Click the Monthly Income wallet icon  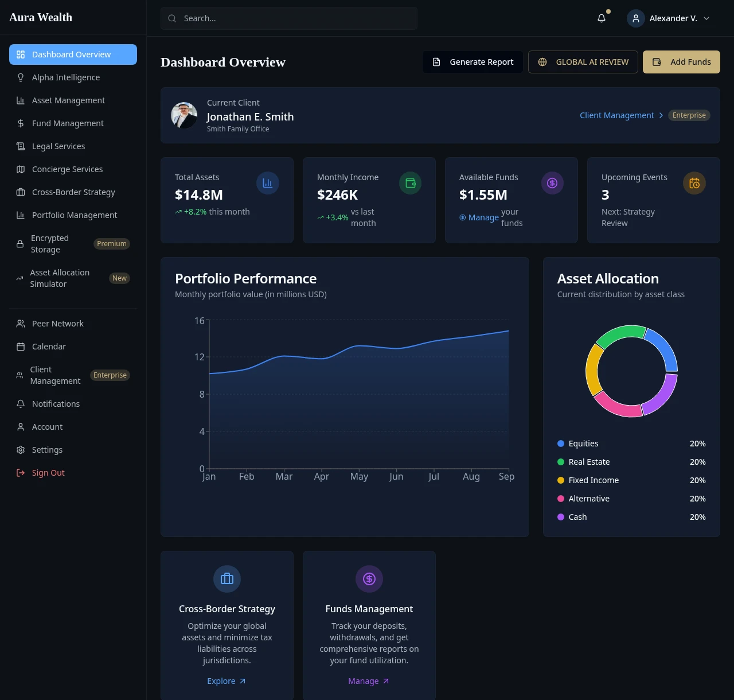[x=410, y=183]
